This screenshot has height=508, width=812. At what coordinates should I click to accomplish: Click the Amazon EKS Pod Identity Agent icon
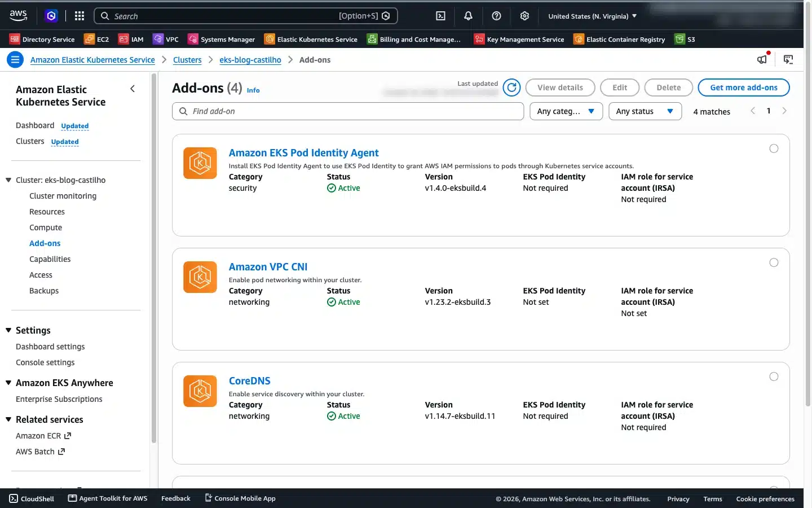(200, 163)
